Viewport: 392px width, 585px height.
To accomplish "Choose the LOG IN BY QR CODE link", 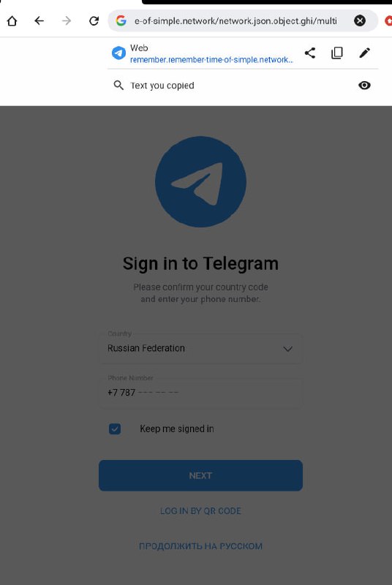I will [x=200, y=510].
